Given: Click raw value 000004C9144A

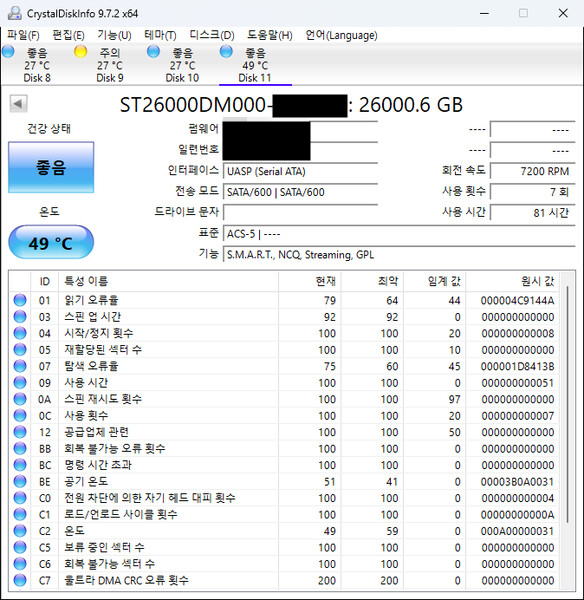Looking at the screenshot, I should tap(517, 300).
